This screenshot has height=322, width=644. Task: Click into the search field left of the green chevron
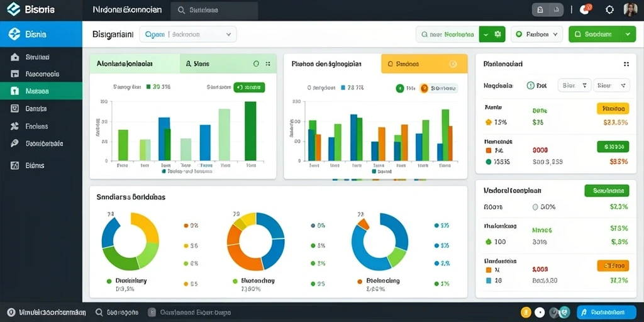coord(448,35)
